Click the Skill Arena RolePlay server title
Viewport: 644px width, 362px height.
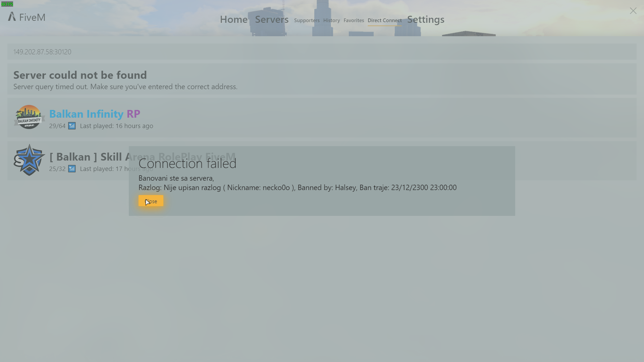[x=87, y=157]
